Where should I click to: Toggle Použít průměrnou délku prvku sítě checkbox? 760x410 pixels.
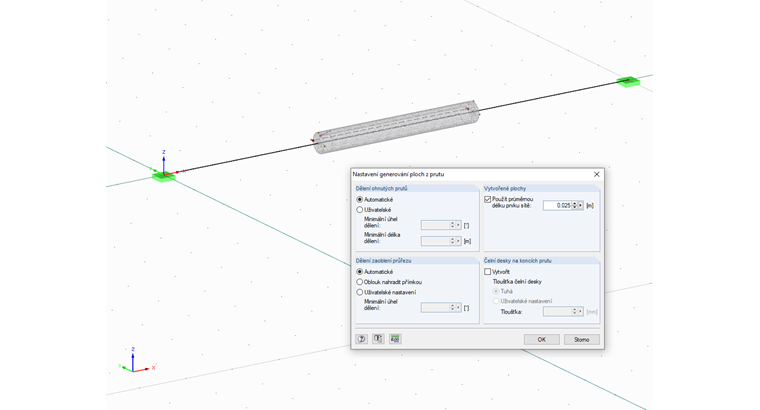(x=488, y=199)
